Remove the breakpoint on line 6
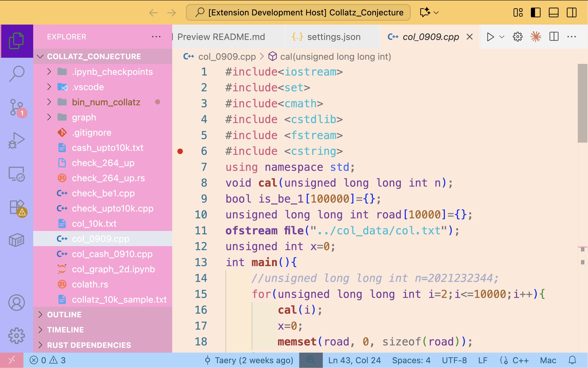This screenshot has width=588, height=368. (x=180, y=151)
